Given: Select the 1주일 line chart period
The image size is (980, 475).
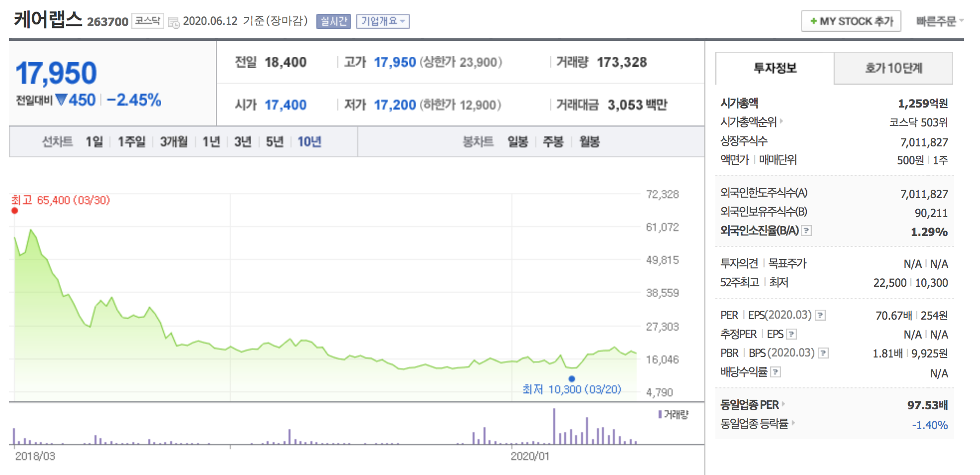Looking at the screenshot, I should pyautogui.click(x=132, y=142).
